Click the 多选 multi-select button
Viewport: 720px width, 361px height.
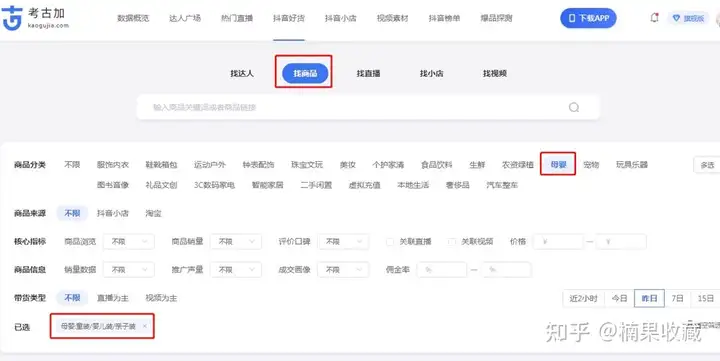click(707, 165)
